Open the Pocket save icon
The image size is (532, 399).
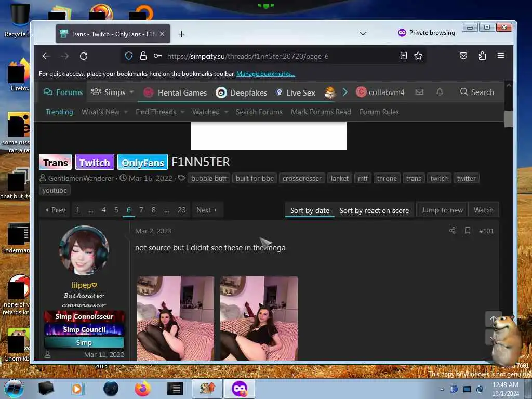tap(463, 56)
